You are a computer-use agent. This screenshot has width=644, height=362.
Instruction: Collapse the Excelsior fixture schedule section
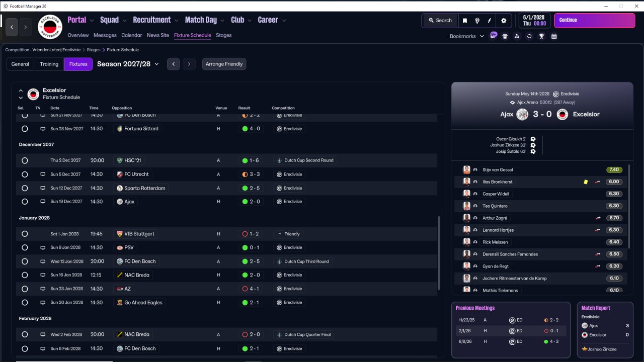pos(21,91)
